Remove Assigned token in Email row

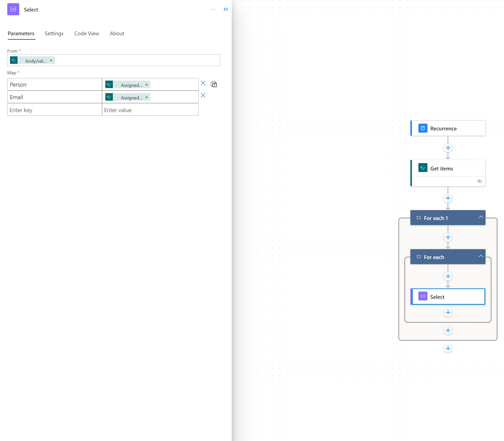click(x=147, y=97)
